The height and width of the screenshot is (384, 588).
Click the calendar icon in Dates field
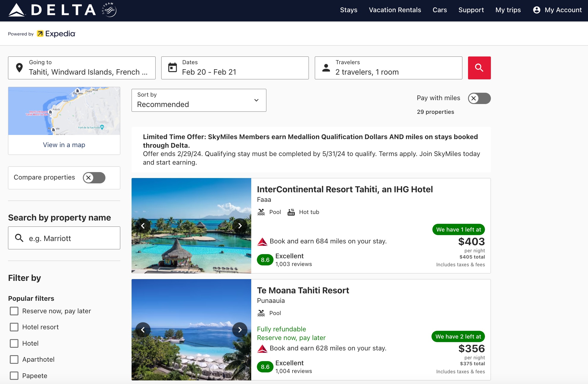click(173, 68)
